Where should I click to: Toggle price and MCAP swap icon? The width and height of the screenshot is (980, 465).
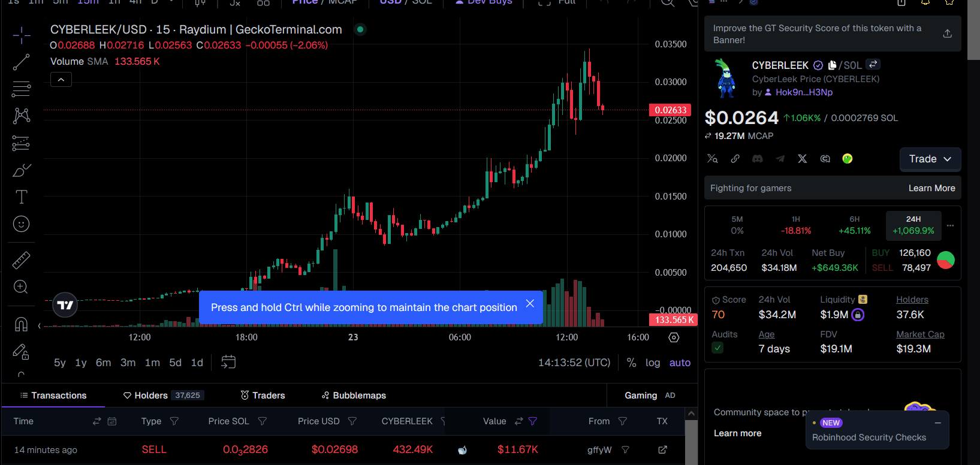point(708,136)
